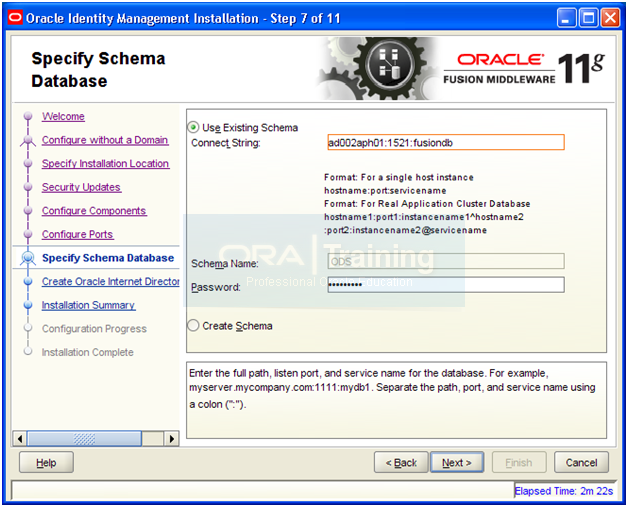Select the Use Existing Schema radio button
This screenshot has height=507, width=628.
193,128
